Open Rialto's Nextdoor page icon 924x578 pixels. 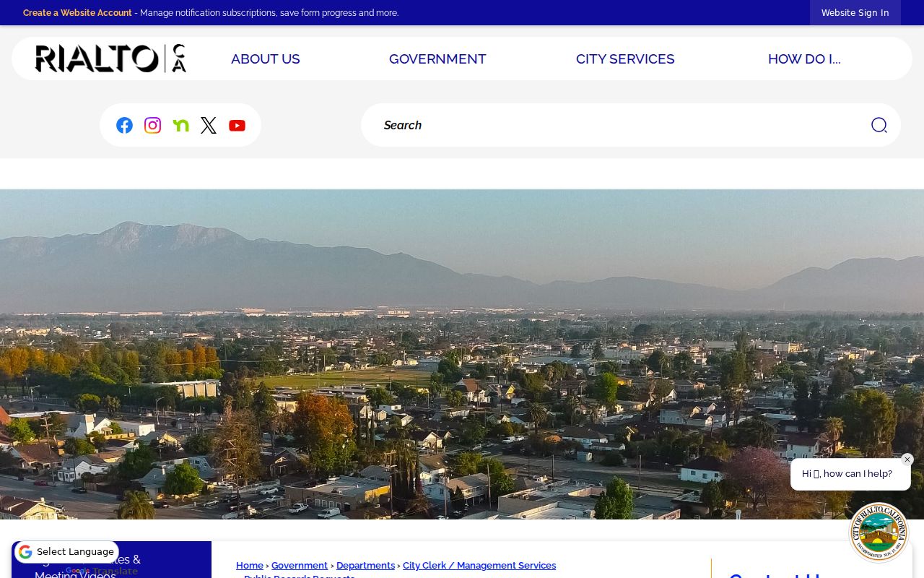(x=180, y=125)
